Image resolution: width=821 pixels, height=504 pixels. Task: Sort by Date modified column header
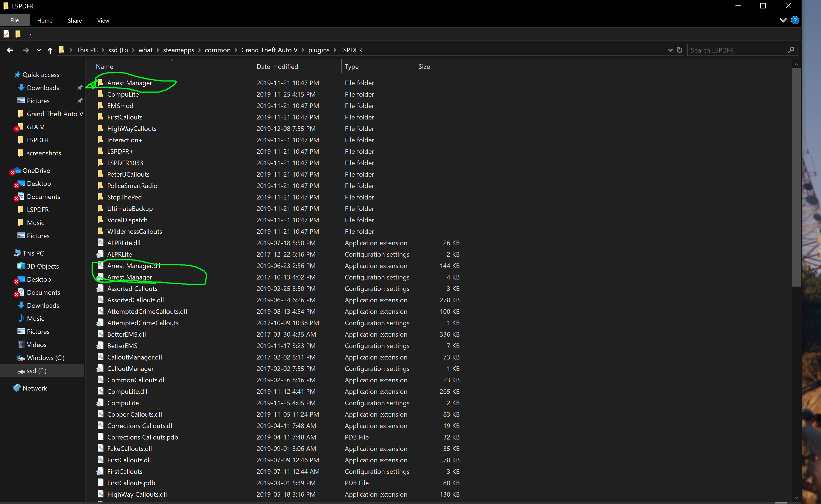point(277,66)
